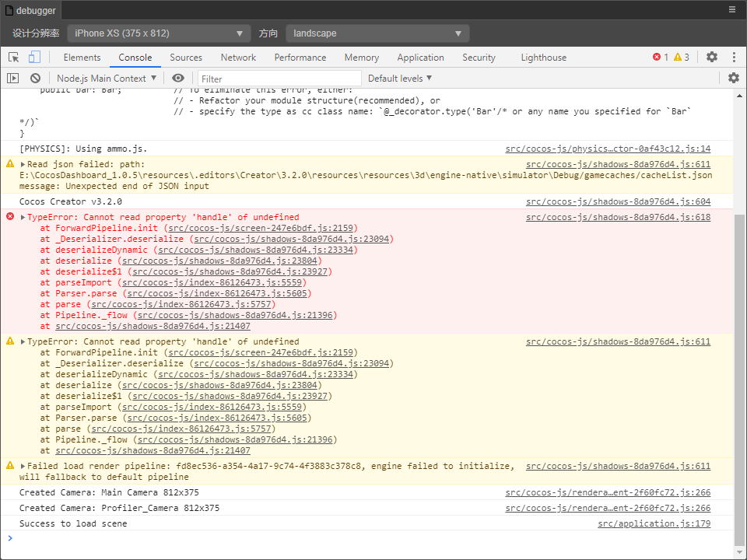
Task: Open the Default levels dropdown
Action: coord(400,78)
